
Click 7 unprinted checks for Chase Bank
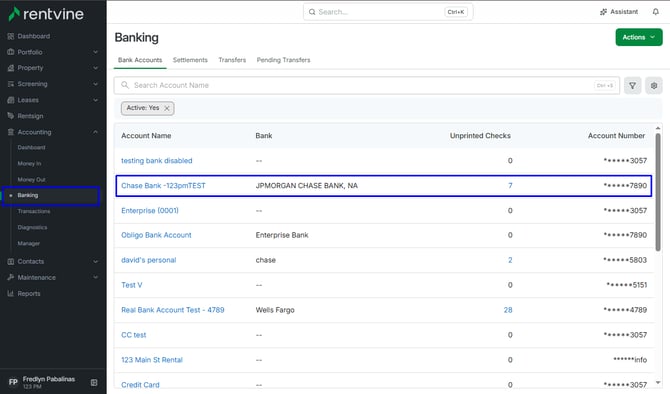pos(510,186)
